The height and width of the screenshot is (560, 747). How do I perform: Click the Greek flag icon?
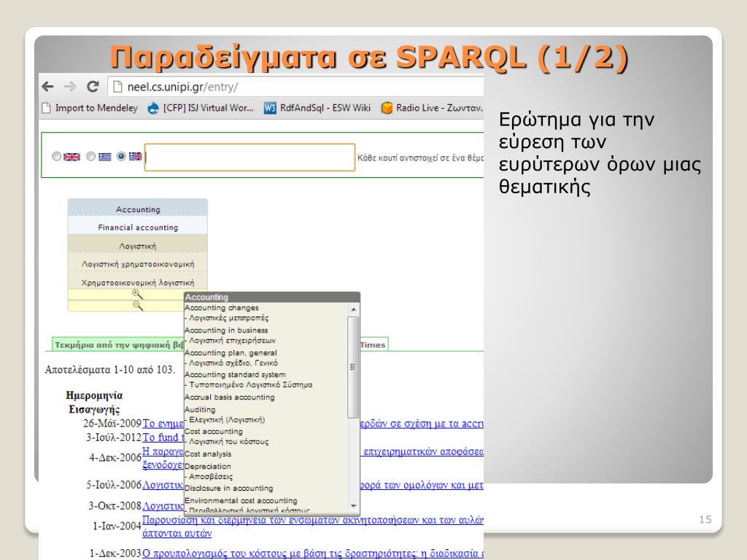(x=105, y=157)
